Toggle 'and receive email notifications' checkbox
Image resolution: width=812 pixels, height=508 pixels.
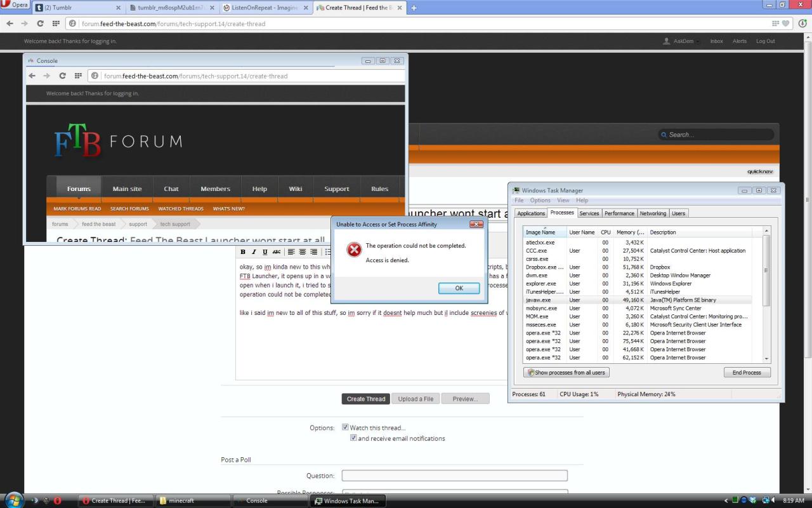point(353,438)
